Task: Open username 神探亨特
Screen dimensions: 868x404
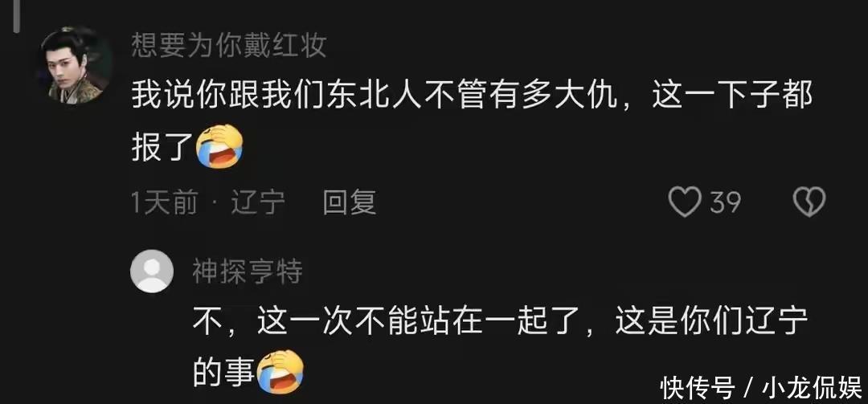Action: pos(248,271)
